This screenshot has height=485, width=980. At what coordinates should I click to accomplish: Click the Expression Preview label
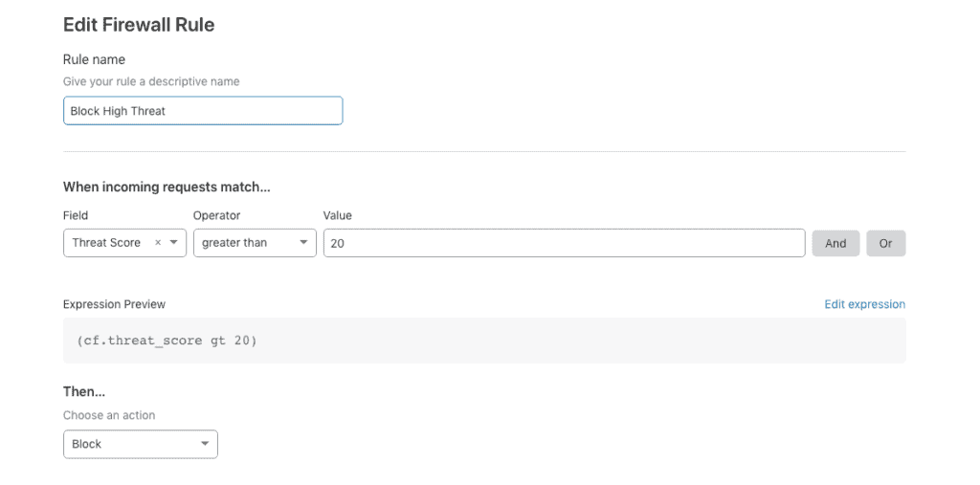pos(115,304)
